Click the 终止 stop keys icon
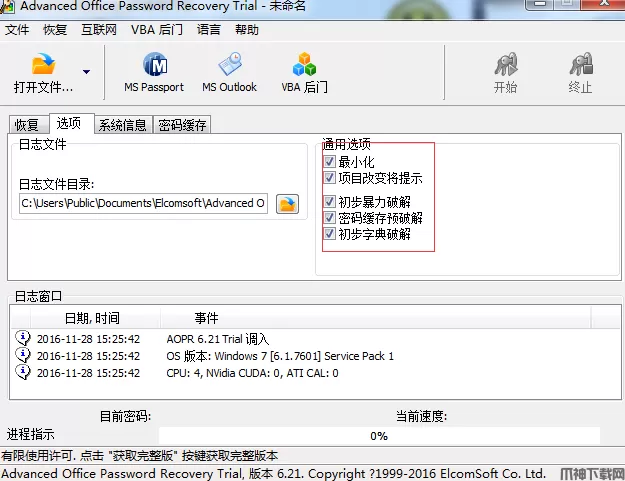 581,64
